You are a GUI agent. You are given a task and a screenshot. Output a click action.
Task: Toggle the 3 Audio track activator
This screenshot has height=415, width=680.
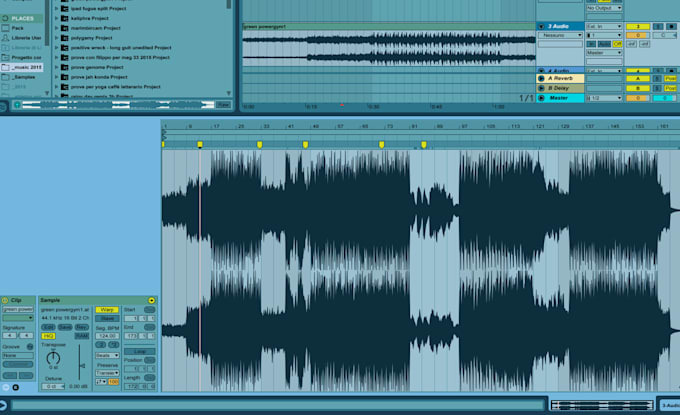638,26
